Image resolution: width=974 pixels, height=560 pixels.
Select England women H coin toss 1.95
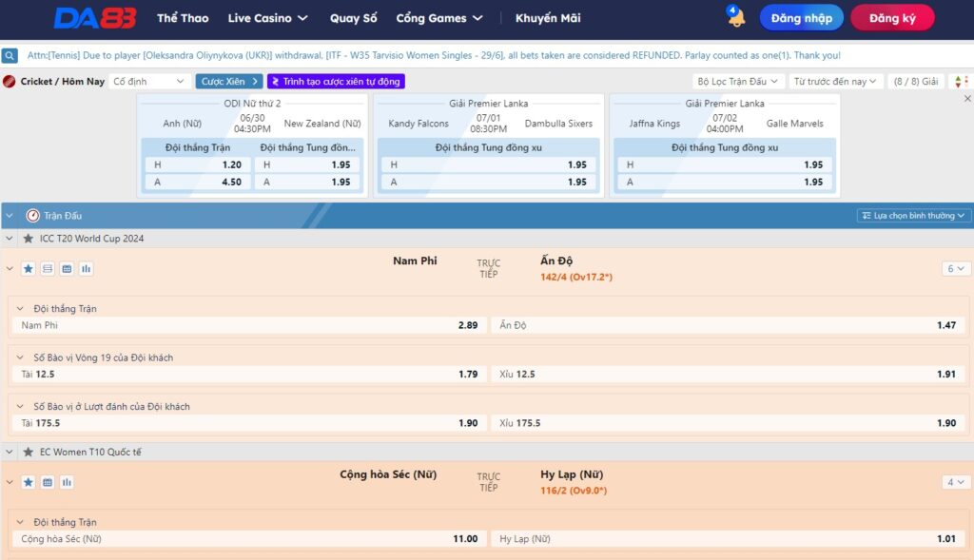tap(307, 164)
